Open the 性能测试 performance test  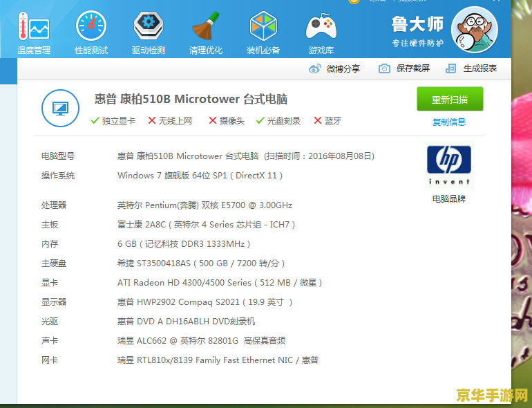click(x=91, y=33)
